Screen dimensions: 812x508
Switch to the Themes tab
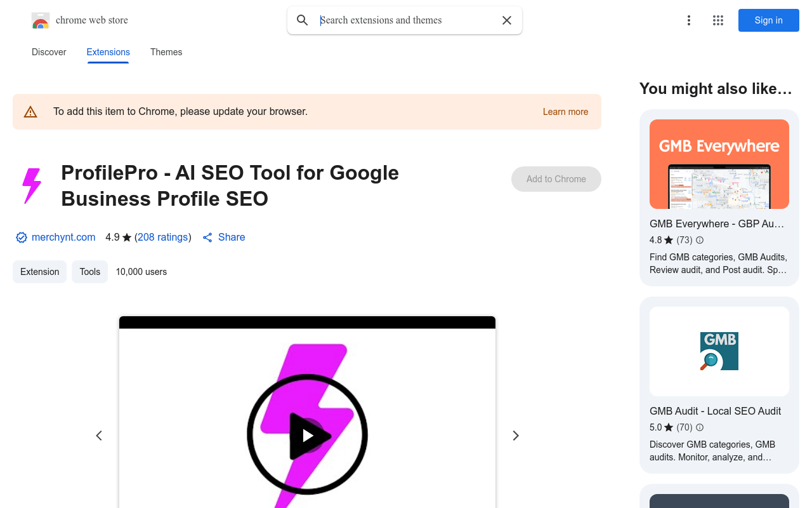166,52
